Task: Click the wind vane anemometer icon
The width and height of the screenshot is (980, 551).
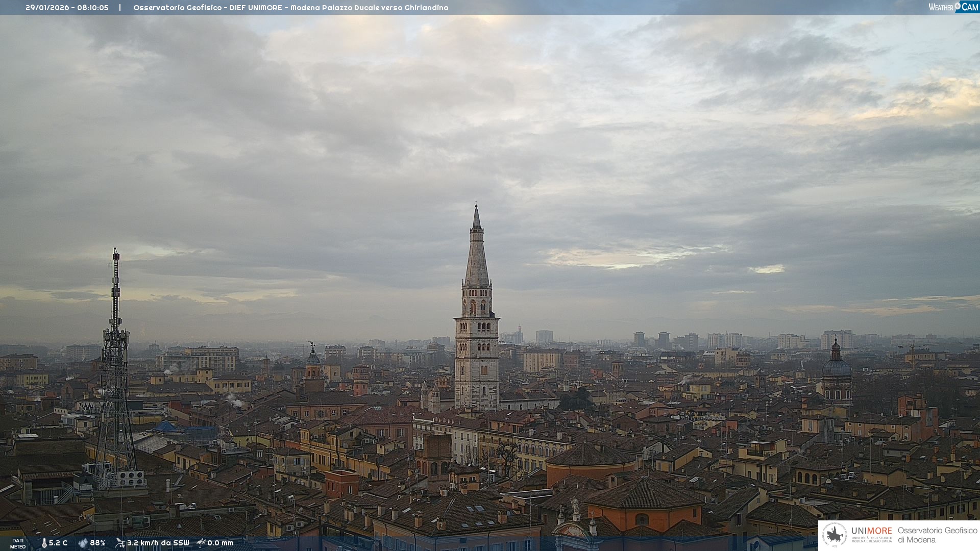Action: 120,543
